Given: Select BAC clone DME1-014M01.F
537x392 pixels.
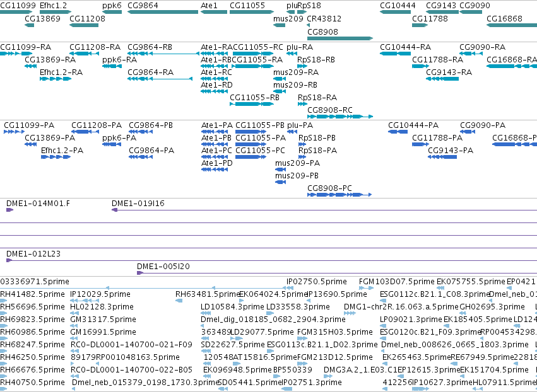Looking at the screenshot, I should pos(10,210).
